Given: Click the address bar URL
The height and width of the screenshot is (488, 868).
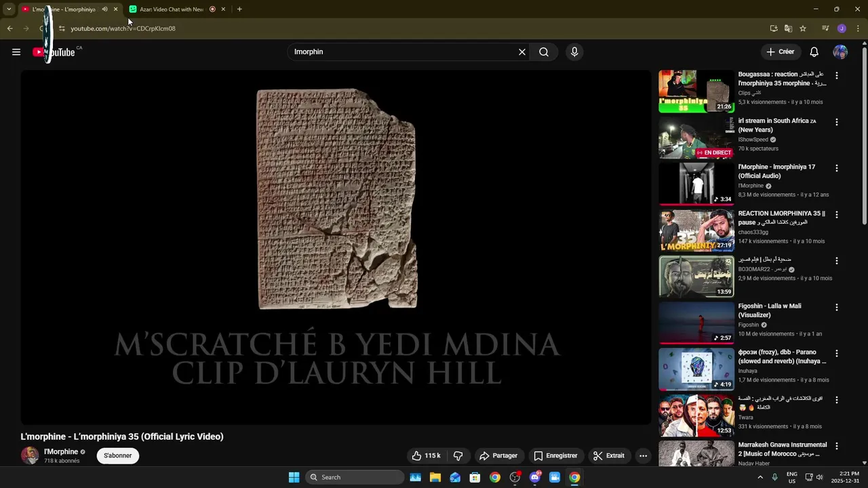Looking at the screenshot, I should coord(123,28).
